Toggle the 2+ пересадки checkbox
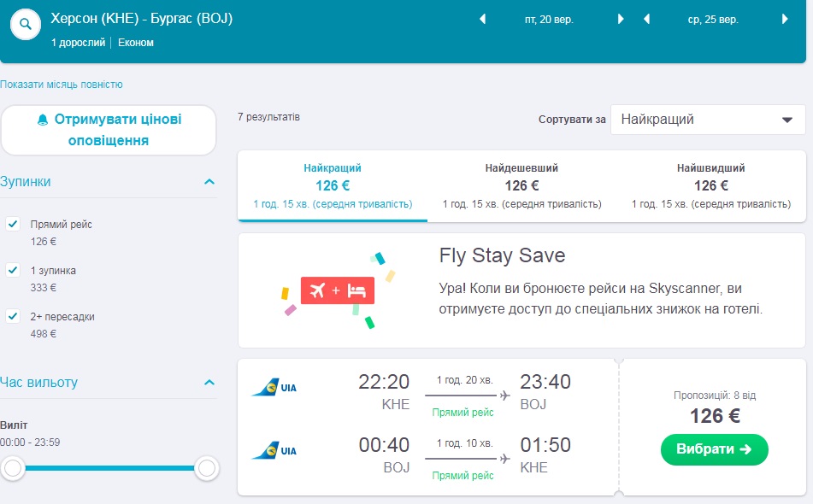This screenshot has width=813, height=504. (x=13, y=316)
